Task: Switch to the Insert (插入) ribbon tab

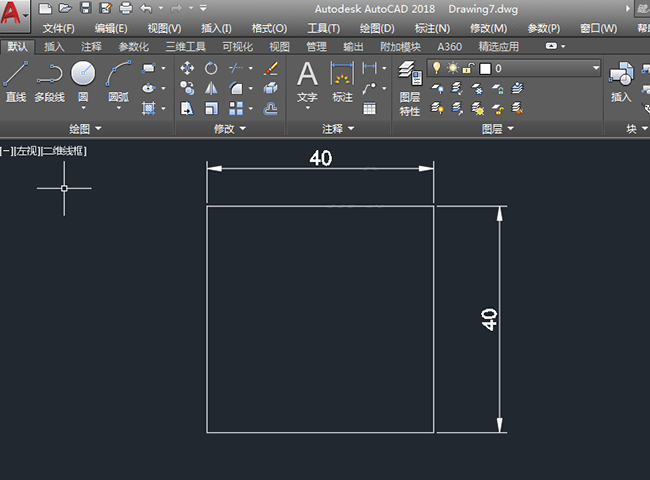Action: [54, 47]
